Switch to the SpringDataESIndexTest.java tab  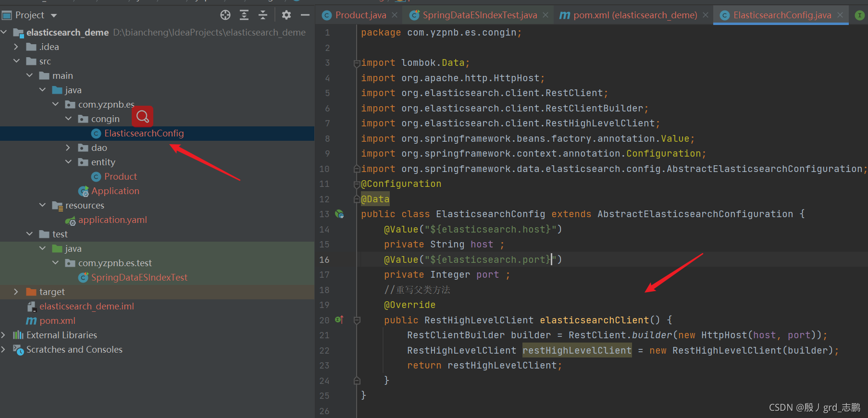click(479, 15)
